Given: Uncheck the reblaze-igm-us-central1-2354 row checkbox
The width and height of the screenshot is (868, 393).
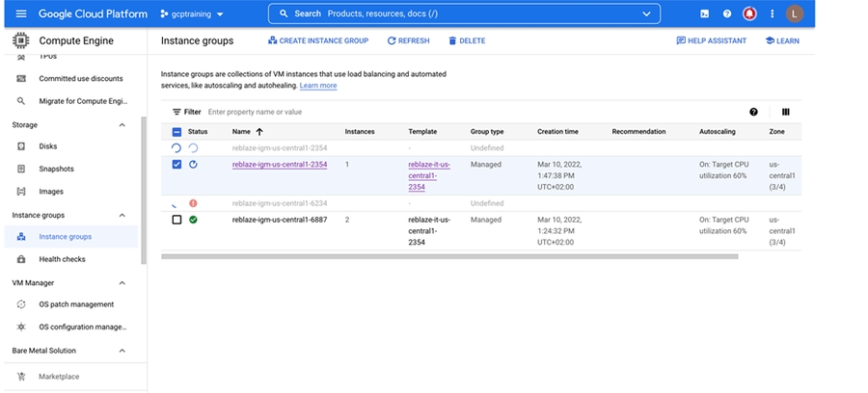Looking at the screenshot, I should [176, 165].
